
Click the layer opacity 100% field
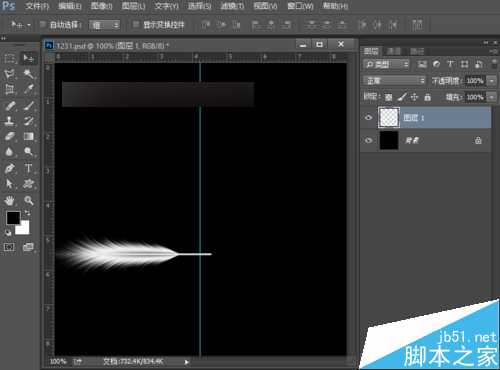point(475,81)
